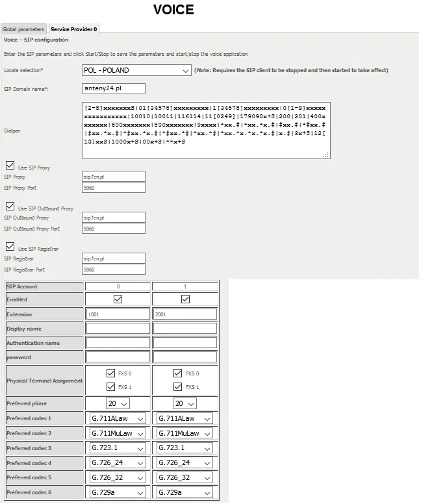The image size is (421, 504).
Task: Click the SIP Proxy Port field
Action: coord(113,188)
